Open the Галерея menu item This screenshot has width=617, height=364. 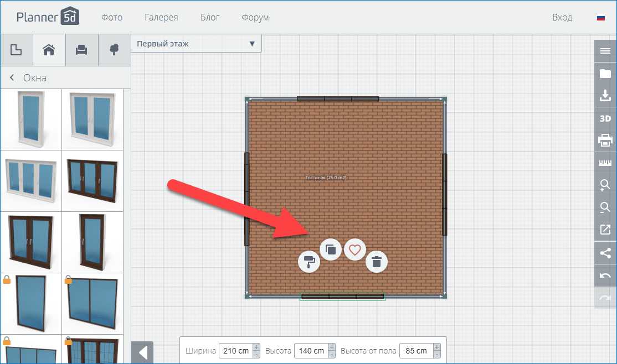coord(161,18)
